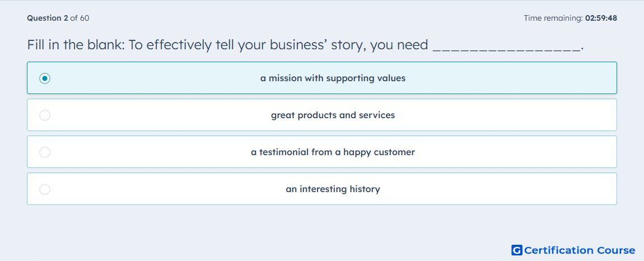The height and width of the screenshot is (261, 644).
Task: Select the great products and services radio button
Action: [45, 115]
